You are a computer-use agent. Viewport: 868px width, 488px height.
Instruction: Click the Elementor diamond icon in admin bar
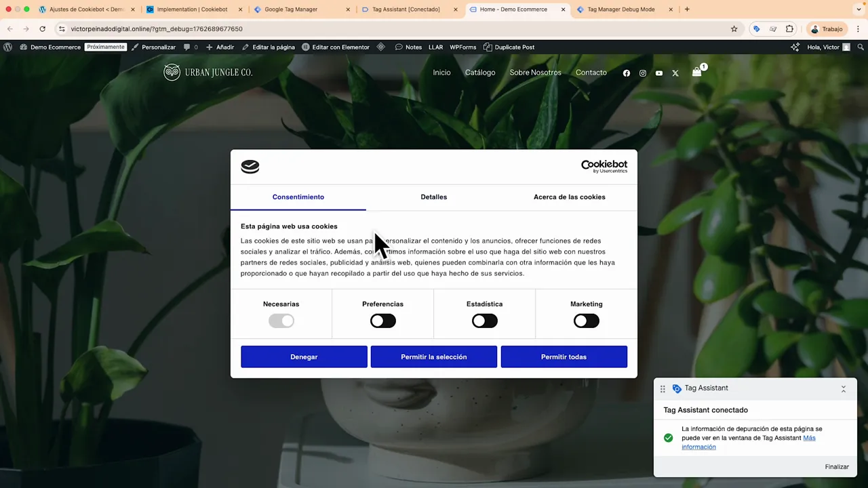click(x=380, y=47)
